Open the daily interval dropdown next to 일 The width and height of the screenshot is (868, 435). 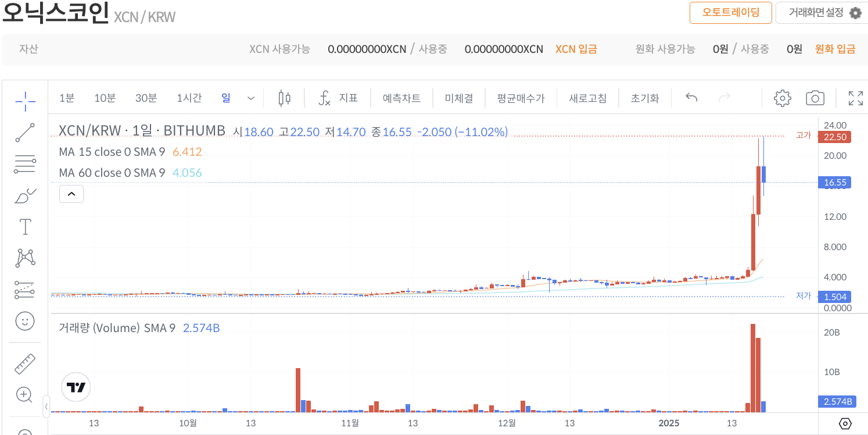point(250,98)
